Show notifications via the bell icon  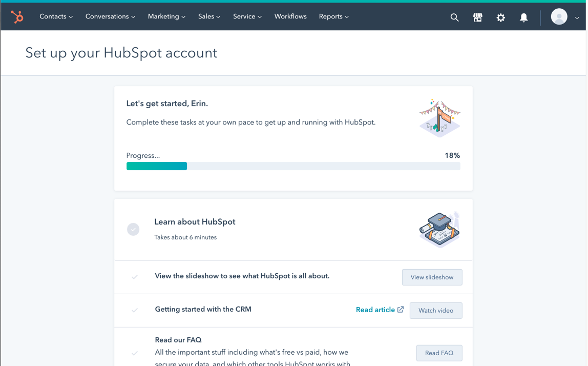(x=523, y=17)
